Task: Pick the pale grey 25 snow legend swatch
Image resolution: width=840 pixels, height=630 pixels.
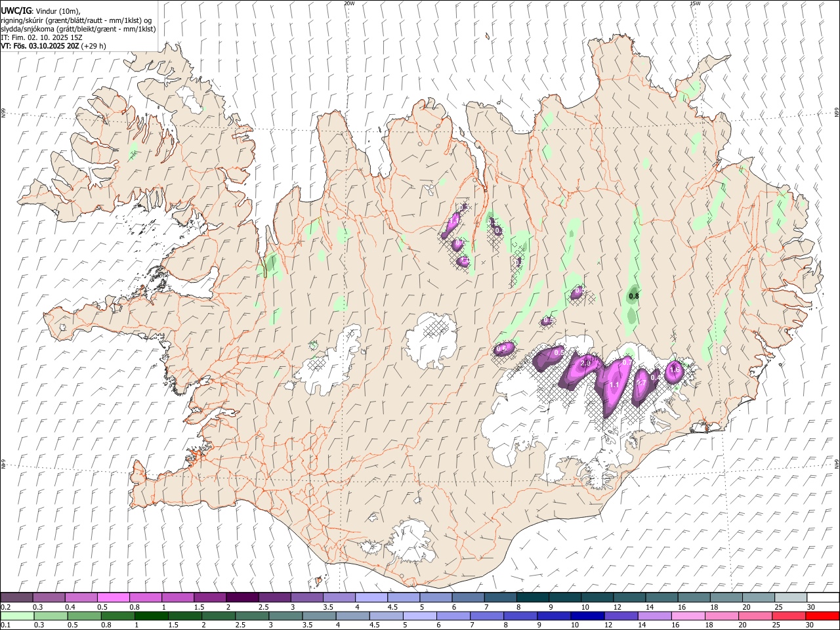Action: coord(791,597)
